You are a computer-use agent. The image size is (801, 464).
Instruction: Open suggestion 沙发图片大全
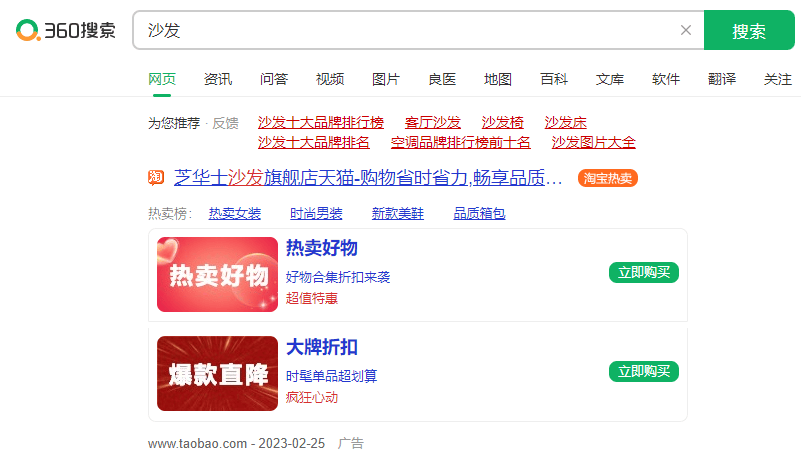pyautogui.click(x=594, y=142)
